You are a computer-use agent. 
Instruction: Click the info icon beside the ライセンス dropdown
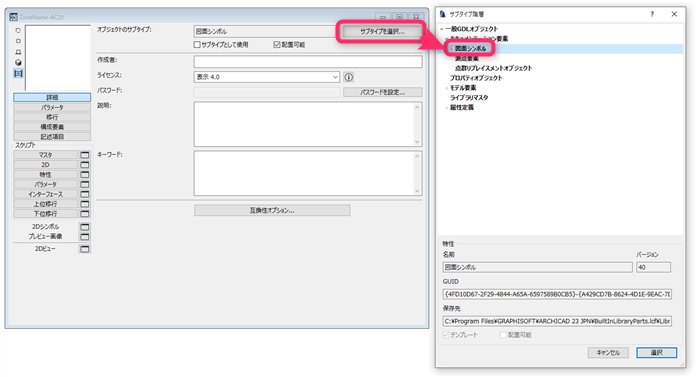[x=349, y=77]
